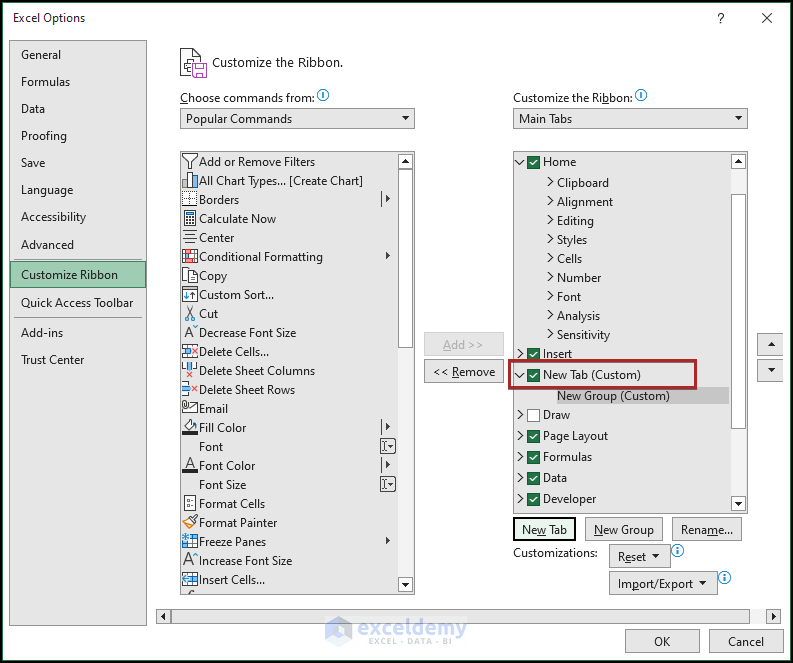Click the Rename button

coord(707,529)
